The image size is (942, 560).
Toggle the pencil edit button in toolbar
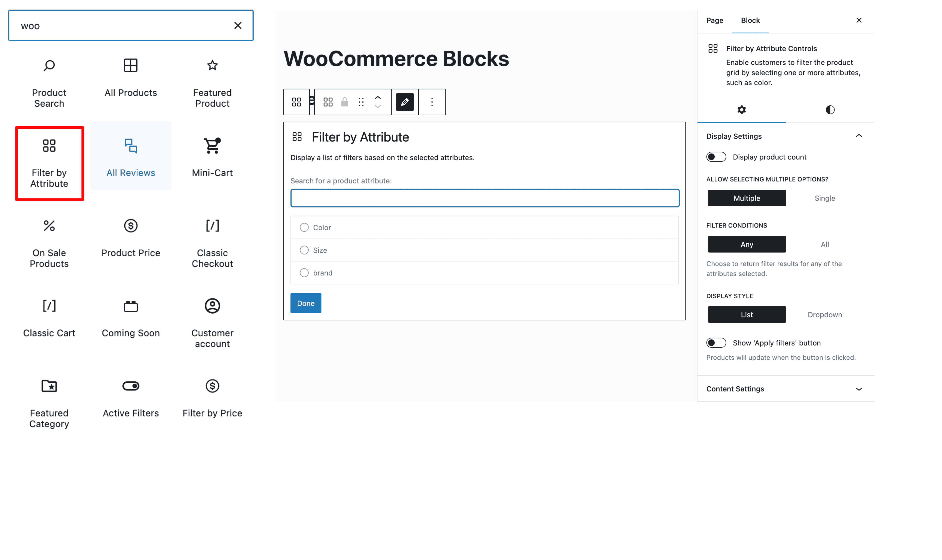coord(405,102)
